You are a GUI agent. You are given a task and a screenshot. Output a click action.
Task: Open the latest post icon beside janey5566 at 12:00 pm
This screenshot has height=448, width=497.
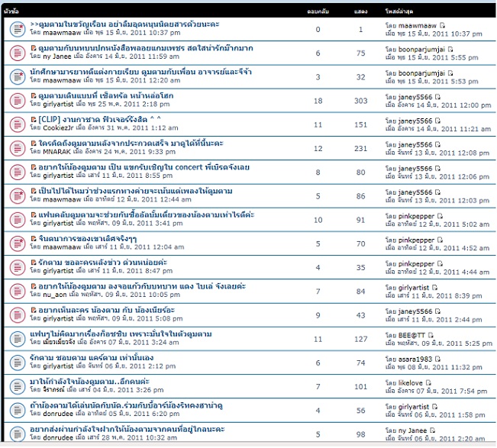pyautogui.click(x=437, y=97)
